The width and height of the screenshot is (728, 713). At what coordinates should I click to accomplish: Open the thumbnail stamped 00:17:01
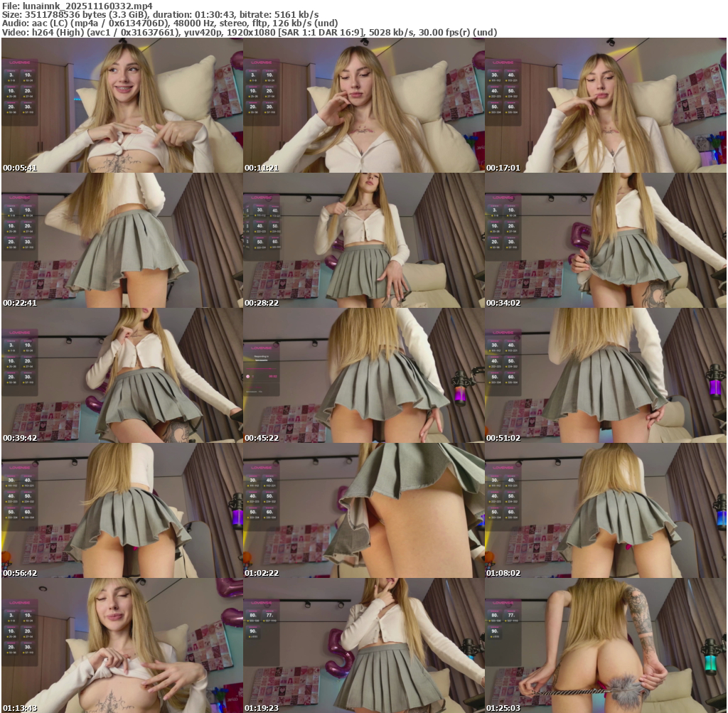click(x=606, y=105)
